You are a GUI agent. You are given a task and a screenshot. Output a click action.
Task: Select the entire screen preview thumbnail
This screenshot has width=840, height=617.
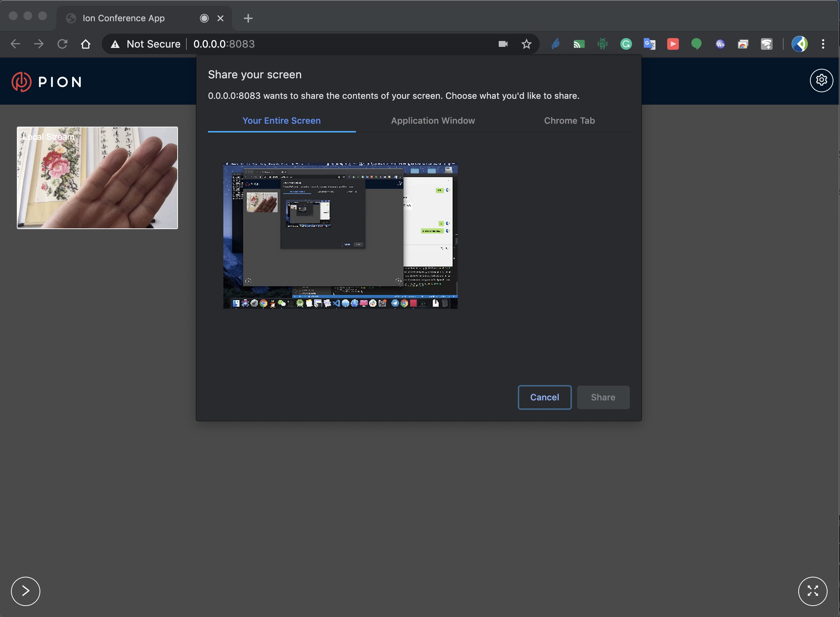(340, 235)
